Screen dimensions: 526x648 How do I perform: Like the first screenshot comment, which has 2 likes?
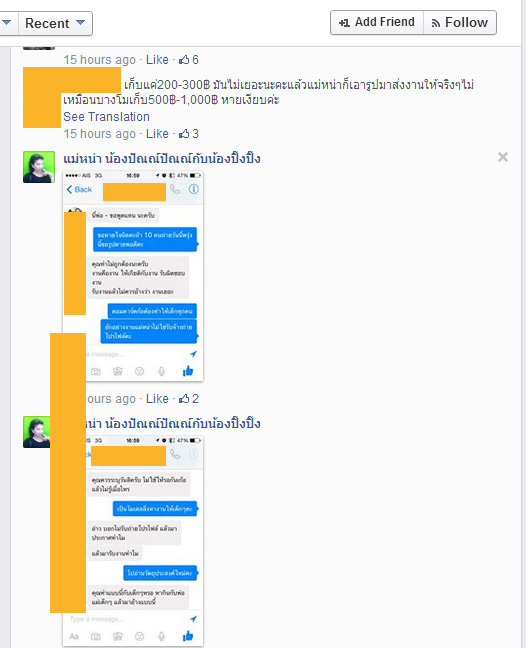(x=157, y=399)
